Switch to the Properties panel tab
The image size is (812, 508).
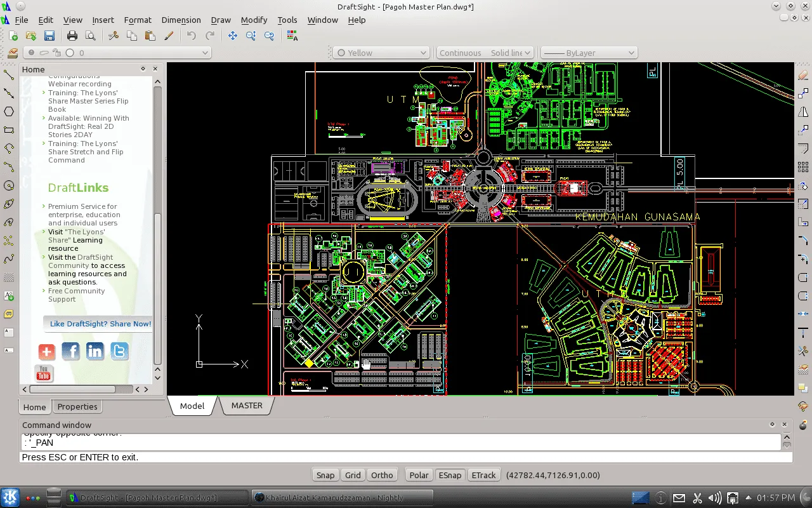click(x=77, y=406)
